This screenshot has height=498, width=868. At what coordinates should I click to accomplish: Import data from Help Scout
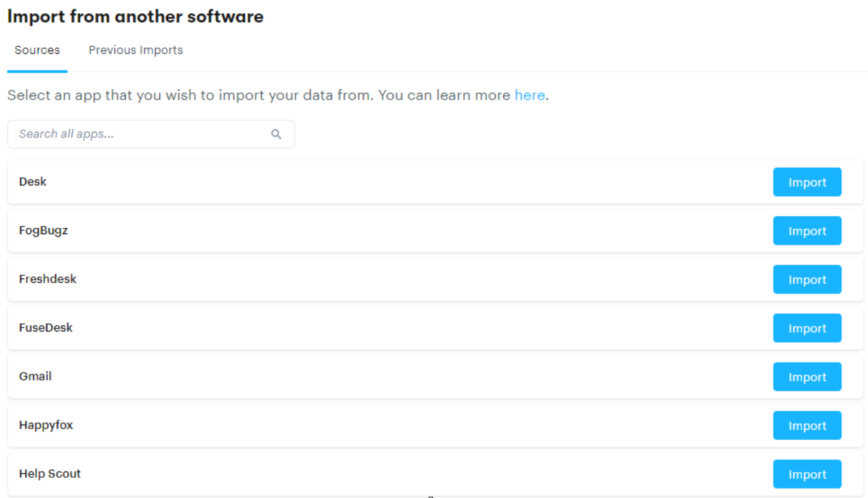point(807,475)
